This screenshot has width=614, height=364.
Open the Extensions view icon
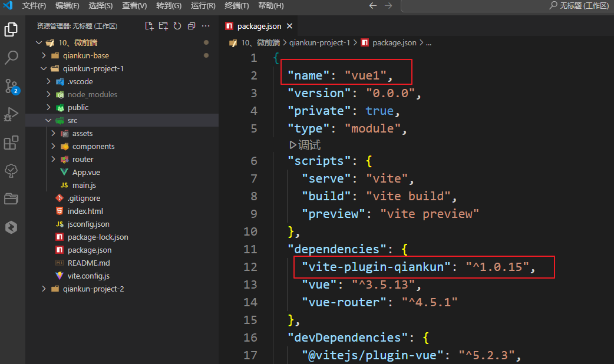click(11, 143)
